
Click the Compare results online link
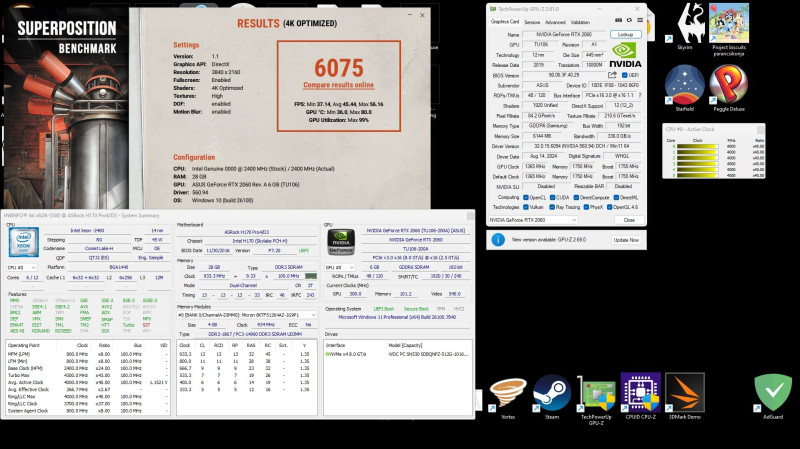338,85
